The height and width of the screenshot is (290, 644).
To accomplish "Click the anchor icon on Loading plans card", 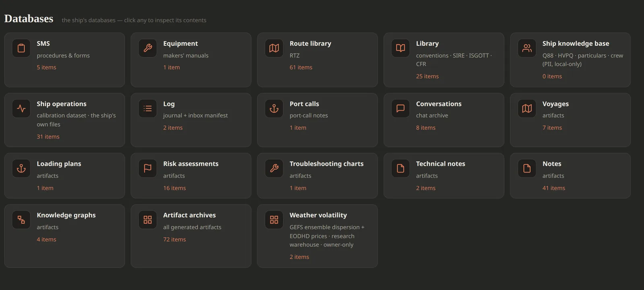I will click(21, 169).
